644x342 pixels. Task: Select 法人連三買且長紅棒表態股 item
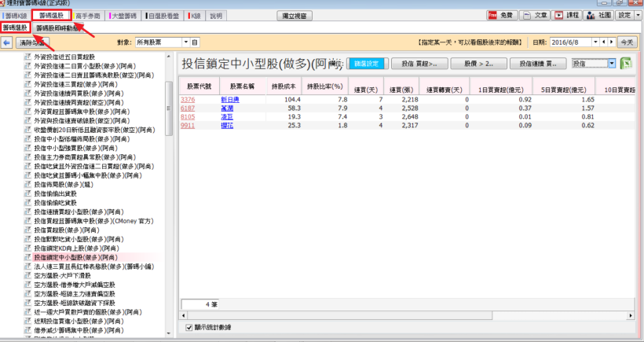[x=94, y=267]
